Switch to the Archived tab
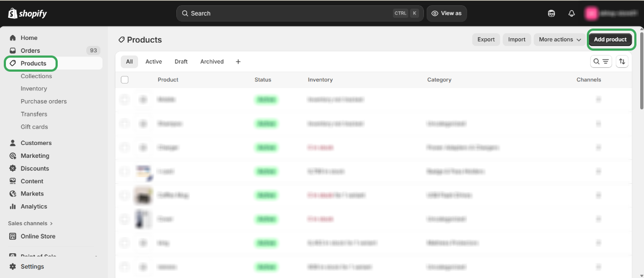 tap(212, 61)
